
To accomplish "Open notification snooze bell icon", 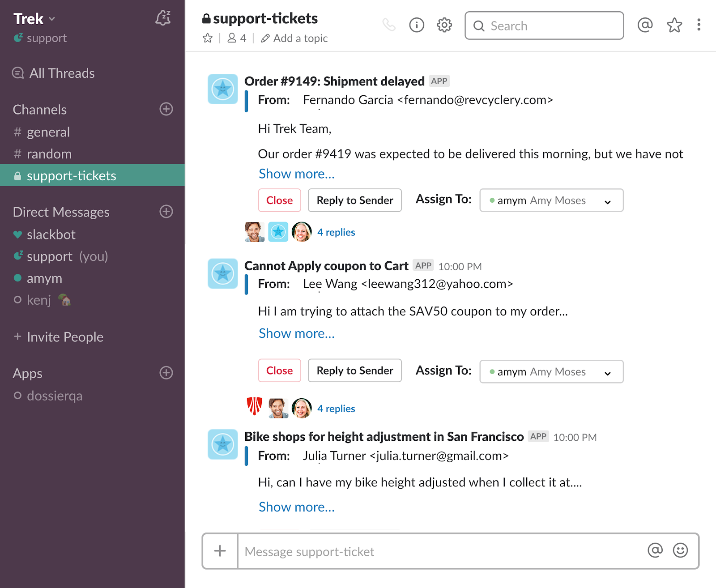I will coord(163,18).
